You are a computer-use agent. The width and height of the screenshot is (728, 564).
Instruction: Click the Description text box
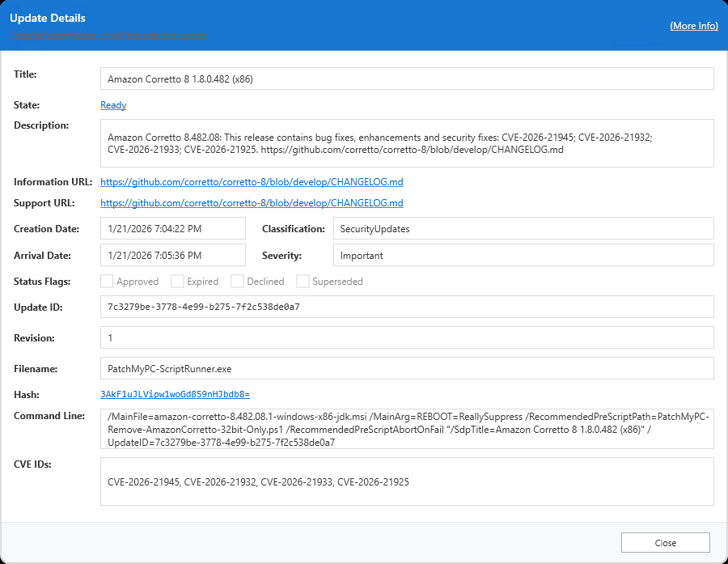(x=406, y=143)
